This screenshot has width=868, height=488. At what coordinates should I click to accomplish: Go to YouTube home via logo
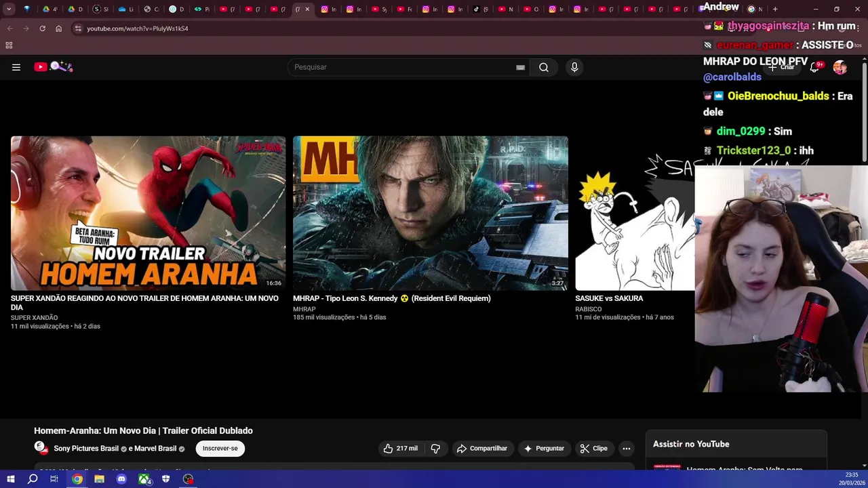point(54,66)
